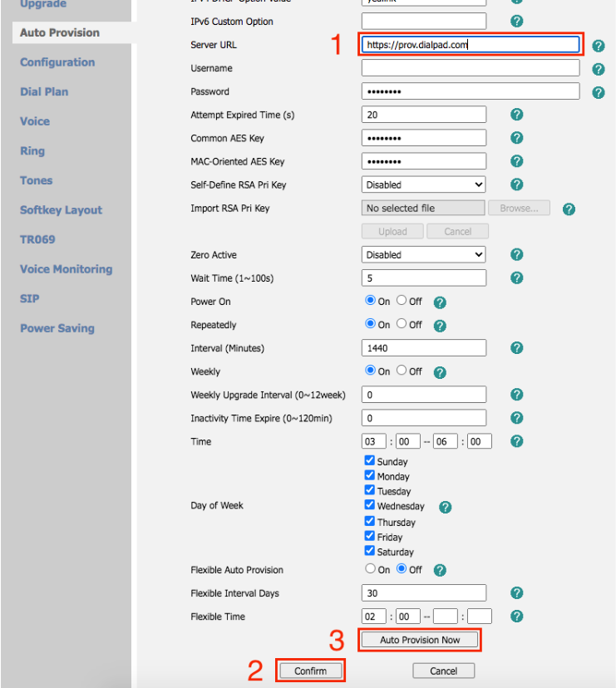
Task: Click help icon beside IPv6 Custom Option
Action: tap(517, 21)
